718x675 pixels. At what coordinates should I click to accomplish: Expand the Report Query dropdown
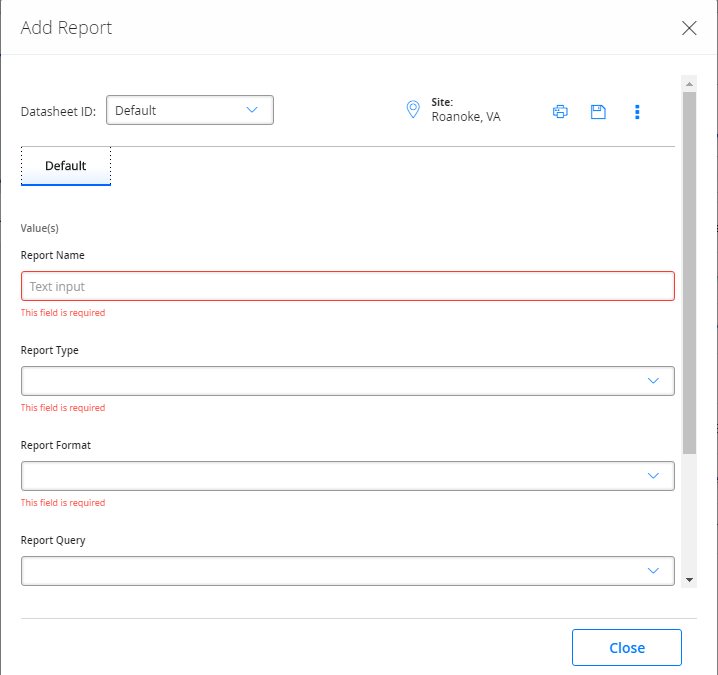(348, 571)
